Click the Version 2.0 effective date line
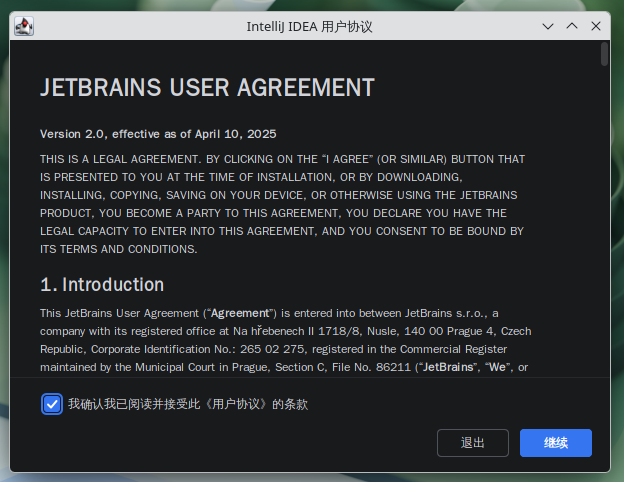 pos(158,134)
